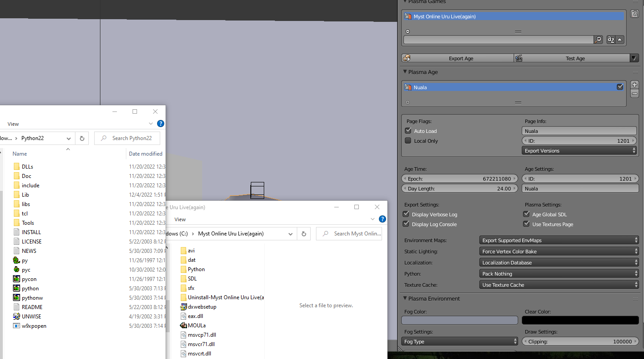This screenshot has width=644, height=359.
Task: Click the Search Myst Online box
Action: click(349, 234)
